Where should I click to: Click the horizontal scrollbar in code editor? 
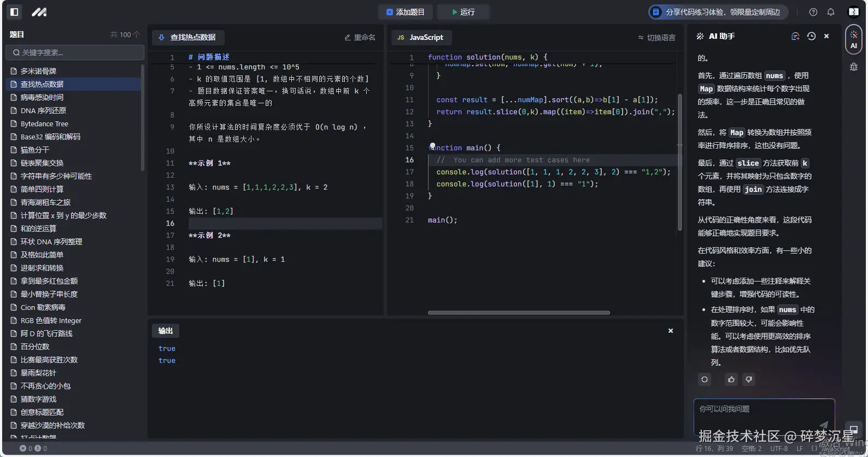point(519,313)
